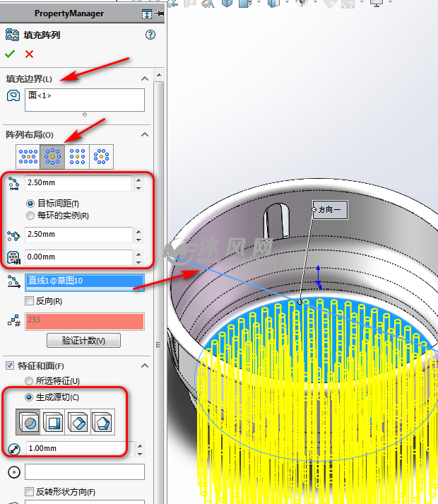Select the 所选特征 radio button
Image resolution: width=438 pixels, height=504 pixels.
coord(29,381)
